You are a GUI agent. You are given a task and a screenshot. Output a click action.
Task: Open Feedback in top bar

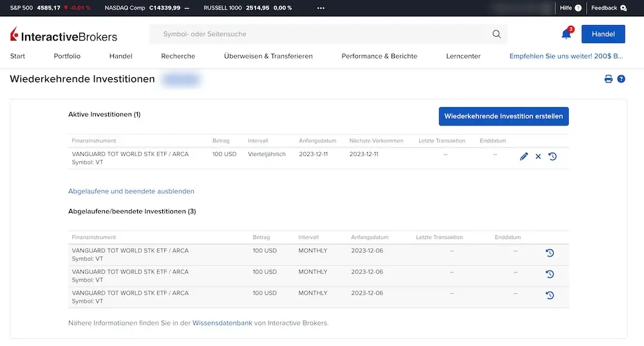point(609,8)
